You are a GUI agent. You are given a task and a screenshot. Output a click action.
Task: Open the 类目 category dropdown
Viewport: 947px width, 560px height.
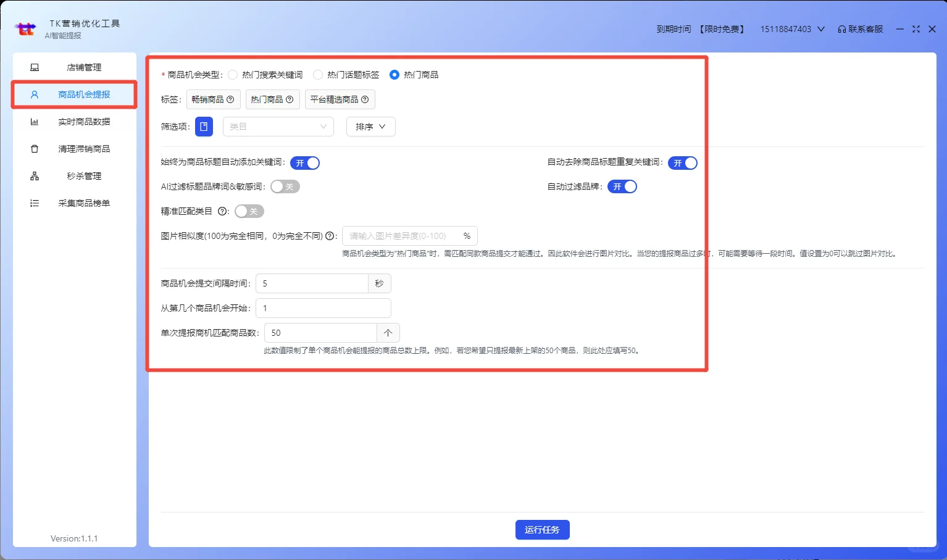pos(278,127)
